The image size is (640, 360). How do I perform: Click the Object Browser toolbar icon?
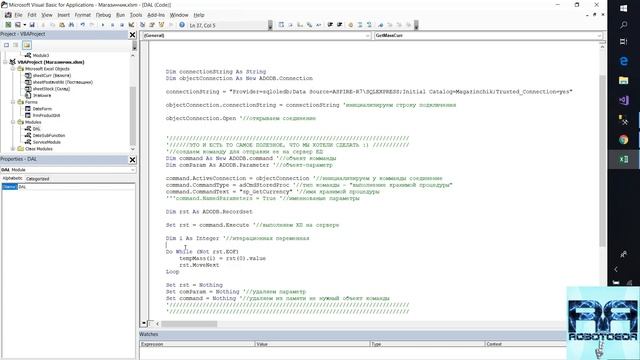pyautogui.click(x=162, y=25)
